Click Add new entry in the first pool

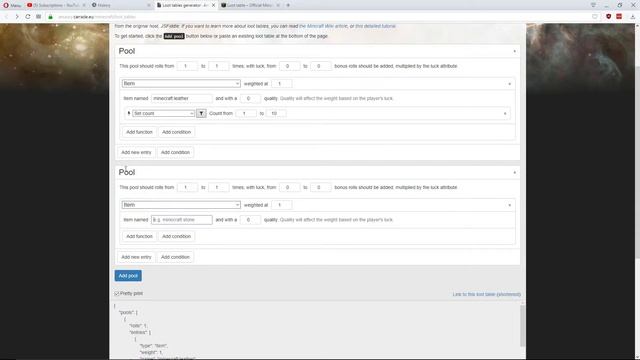(x=136, y=152)
